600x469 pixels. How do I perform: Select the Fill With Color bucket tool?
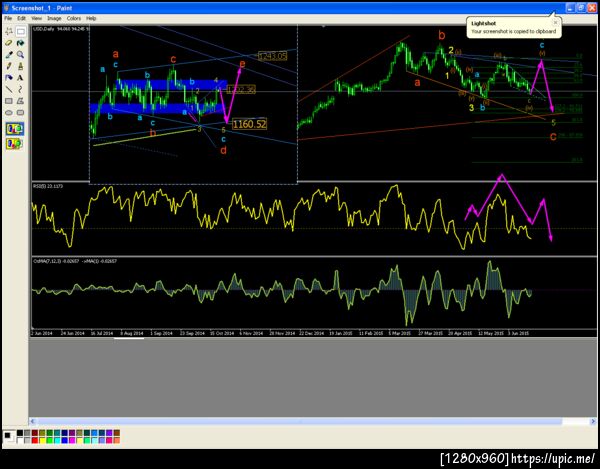coord(21,43)
